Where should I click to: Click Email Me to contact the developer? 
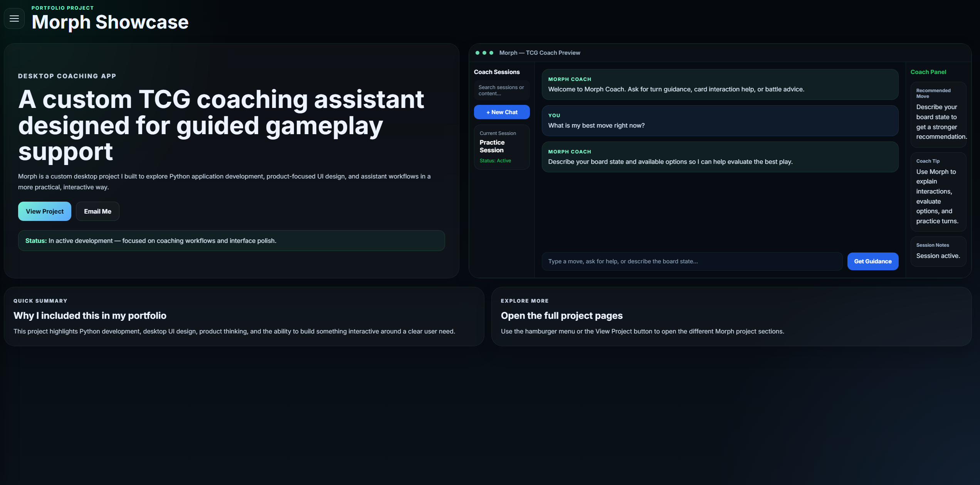(x=97, y=211)
